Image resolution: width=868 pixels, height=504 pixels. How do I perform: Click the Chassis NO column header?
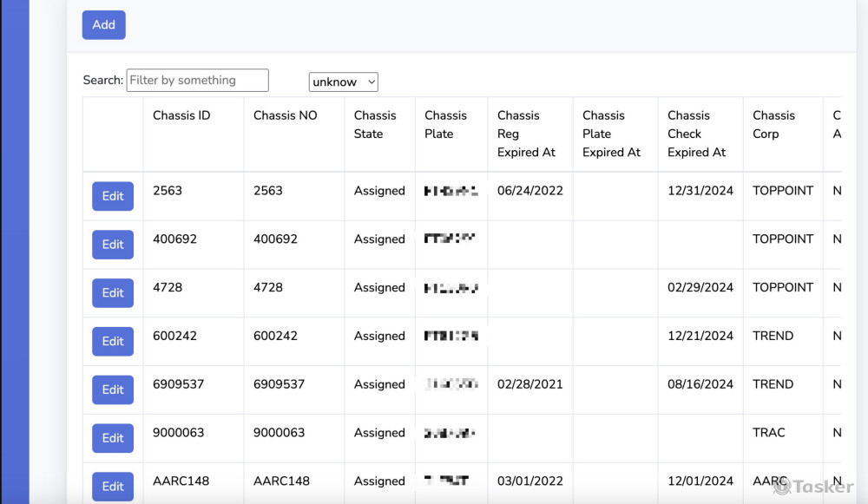(x=285, y=115)
